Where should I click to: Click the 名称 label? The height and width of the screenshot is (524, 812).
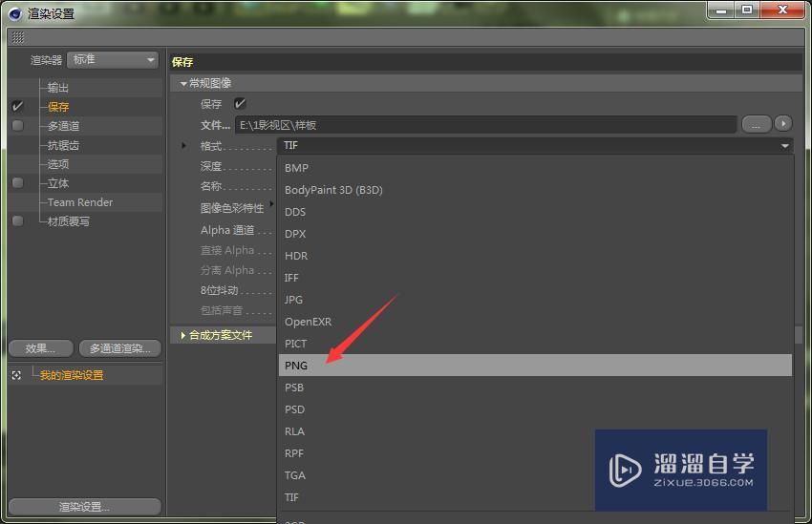pyautogui.click(x=211, y=186)
